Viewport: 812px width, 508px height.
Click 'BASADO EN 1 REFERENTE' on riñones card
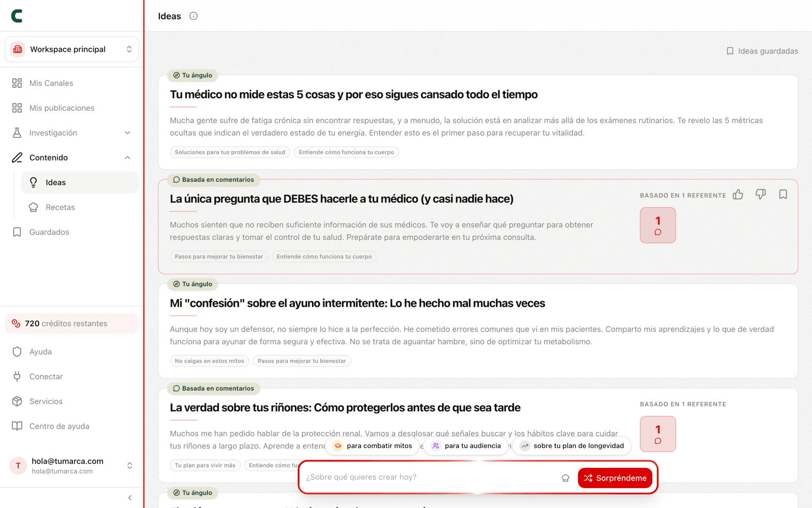[683, 404]
